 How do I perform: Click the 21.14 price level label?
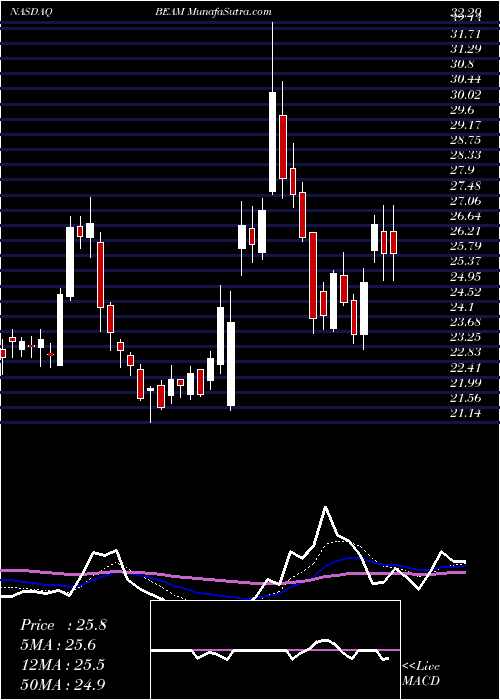click(466, 414)
